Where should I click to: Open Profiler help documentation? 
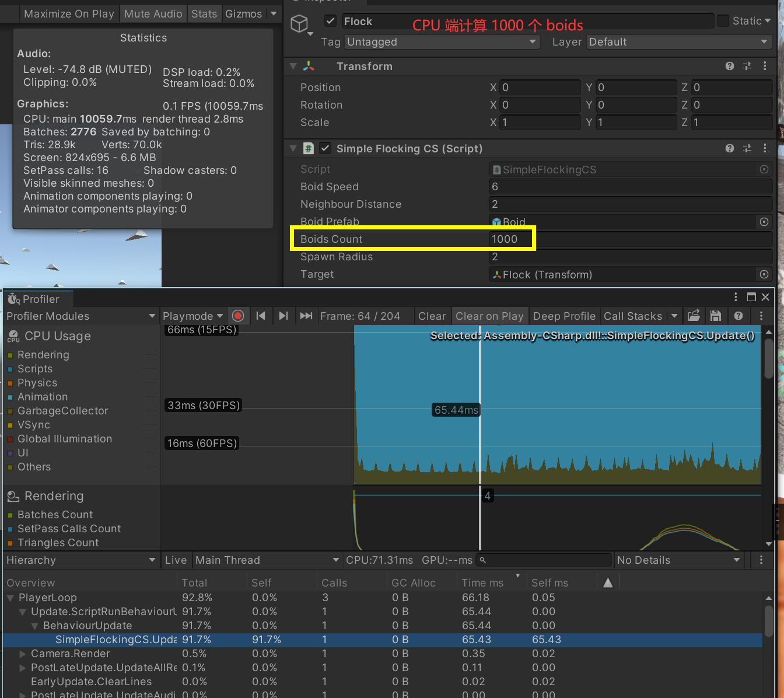738,316
